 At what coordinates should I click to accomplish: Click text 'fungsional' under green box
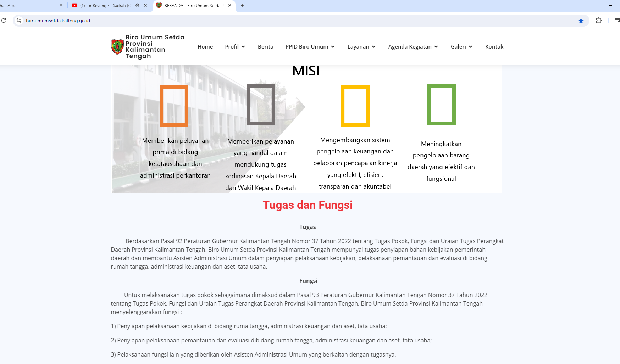click(x=441, y=179)
